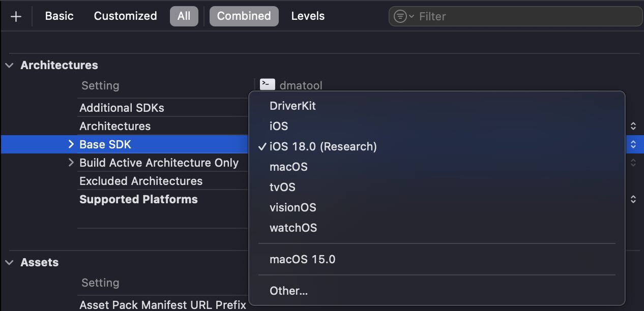Choose DriverKit from the SDK menu
Image resolution: width=644 pixels, height=311 pixels.
point(437,106)
